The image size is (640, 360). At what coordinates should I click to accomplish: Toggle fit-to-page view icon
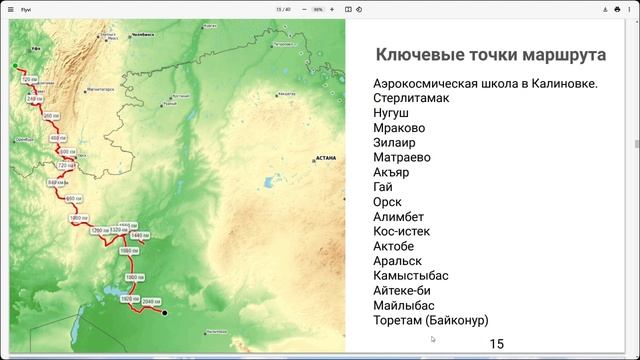(348, 9)
